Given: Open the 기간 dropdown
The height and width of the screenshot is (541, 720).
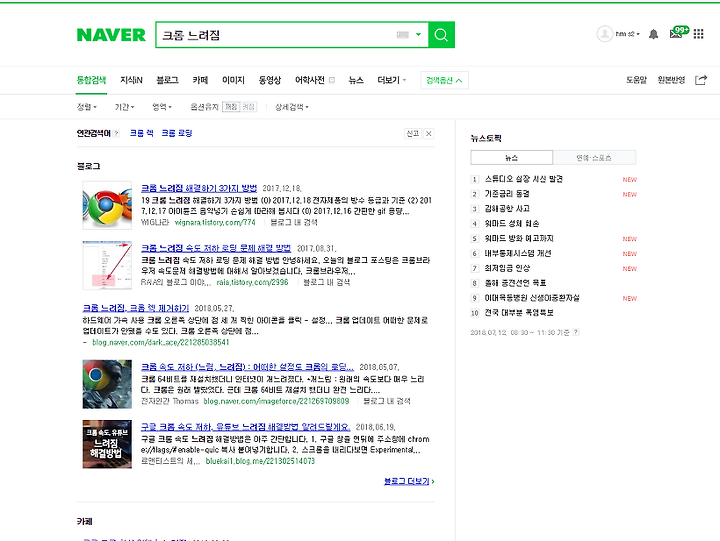Looking at the screenshot, I should (124, 107).
